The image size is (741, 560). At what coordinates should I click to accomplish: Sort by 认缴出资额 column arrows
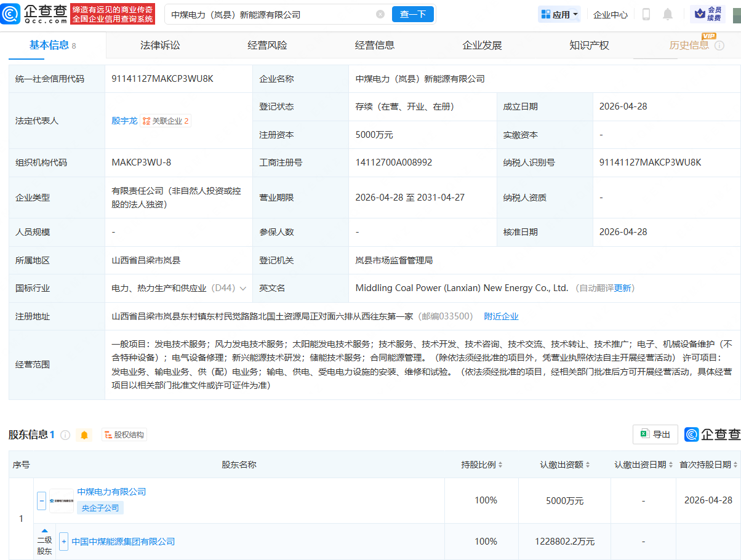coord(588,465)
